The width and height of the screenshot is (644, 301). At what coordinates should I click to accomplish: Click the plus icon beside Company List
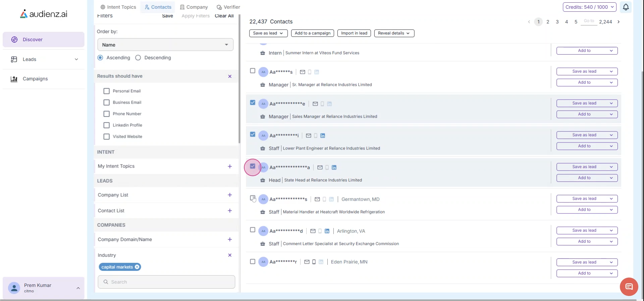coord(230,195)
